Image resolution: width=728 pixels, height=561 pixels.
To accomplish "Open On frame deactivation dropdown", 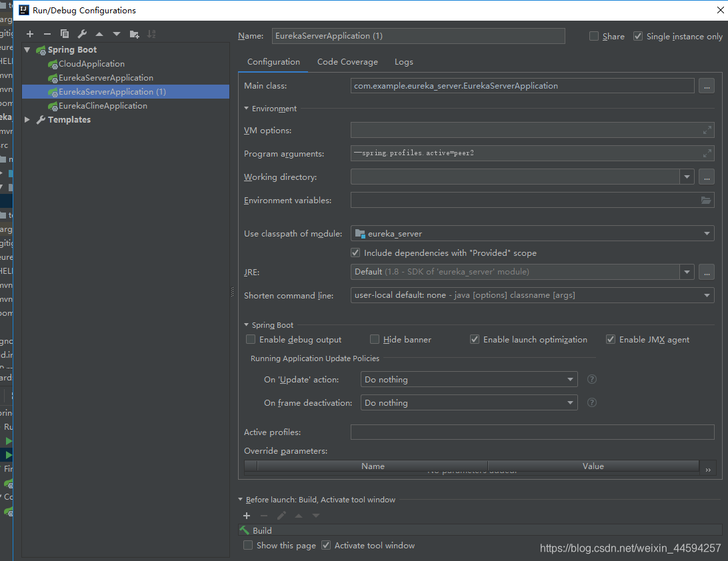I will tap(570, 403).
